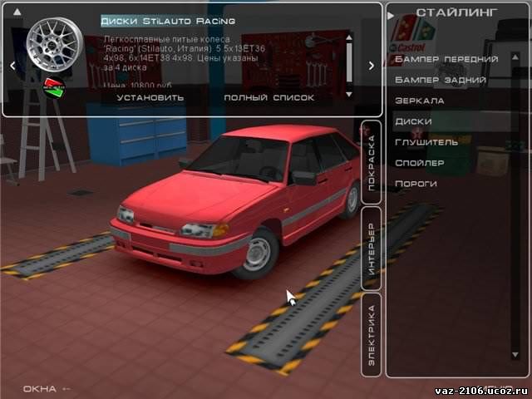Click styling list scroll down arrow
This screenshot has width=532, height=399.
[515, 355]
